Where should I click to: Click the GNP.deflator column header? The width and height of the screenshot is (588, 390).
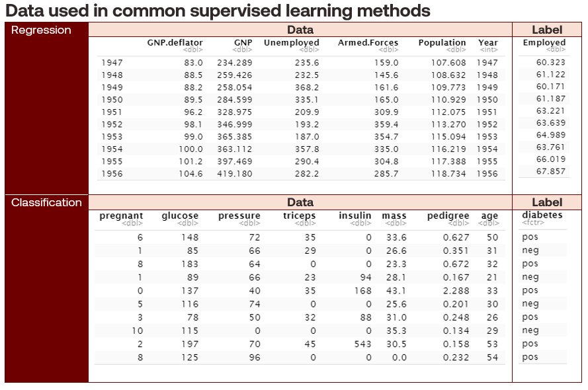pyautogui.click(x=175, y=43)
